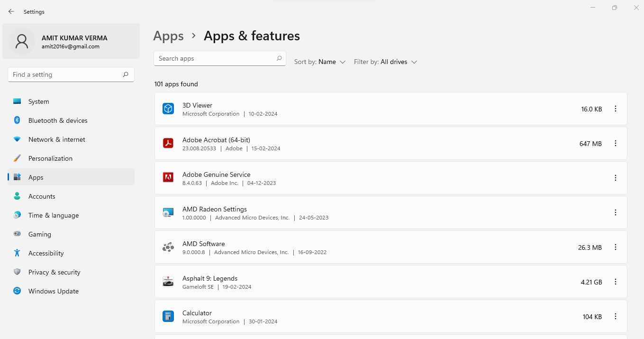Click the AMD Software app icon
644x339 pixels.
point(168,247)
